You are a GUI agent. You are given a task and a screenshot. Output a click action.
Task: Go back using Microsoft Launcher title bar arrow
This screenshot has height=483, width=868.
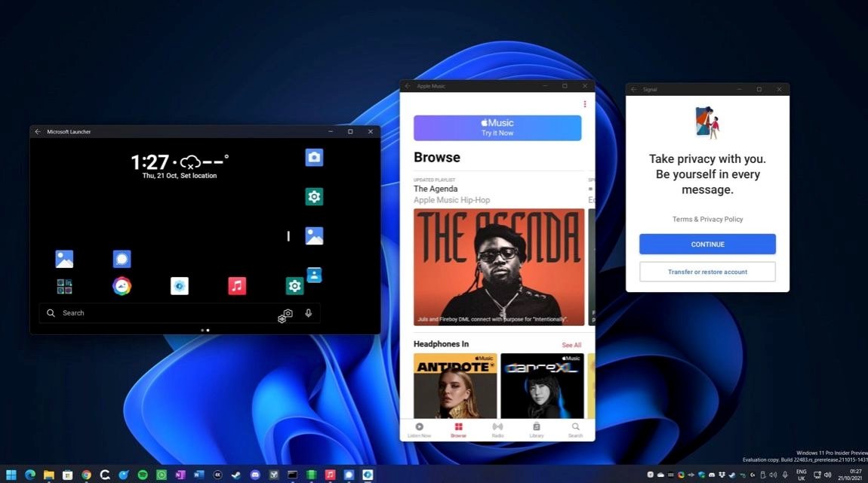tap(38, 131)
